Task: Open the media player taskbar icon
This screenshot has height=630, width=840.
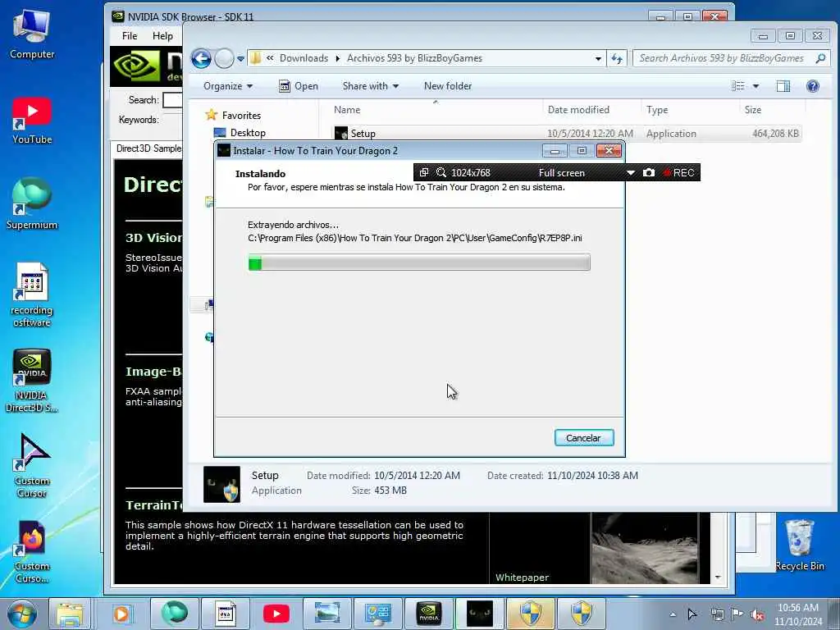Action: point(121,614)
